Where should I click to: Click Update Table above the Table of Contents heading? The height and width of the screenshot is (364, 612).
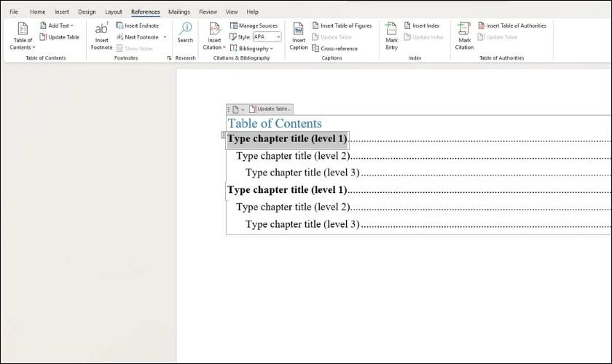270,109
